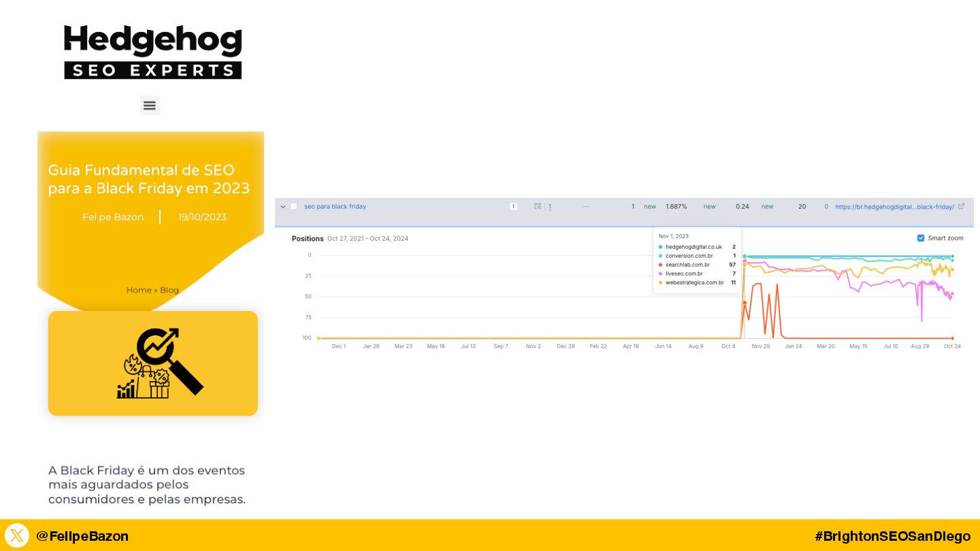Click the Blog breadcrumb link
The width and height of the screenshot is (980, 551).
tap(169, 290)
